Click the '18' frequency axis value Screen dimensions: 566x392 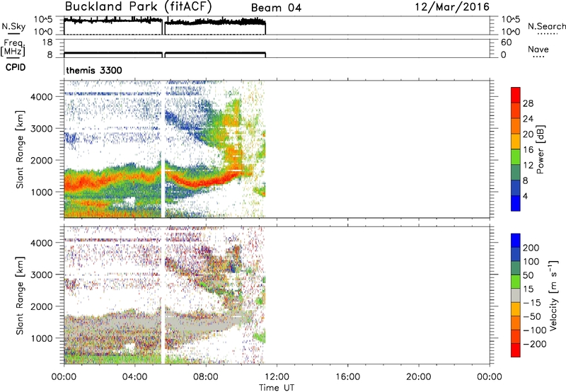pyautogui.click(x=47, y=42)
